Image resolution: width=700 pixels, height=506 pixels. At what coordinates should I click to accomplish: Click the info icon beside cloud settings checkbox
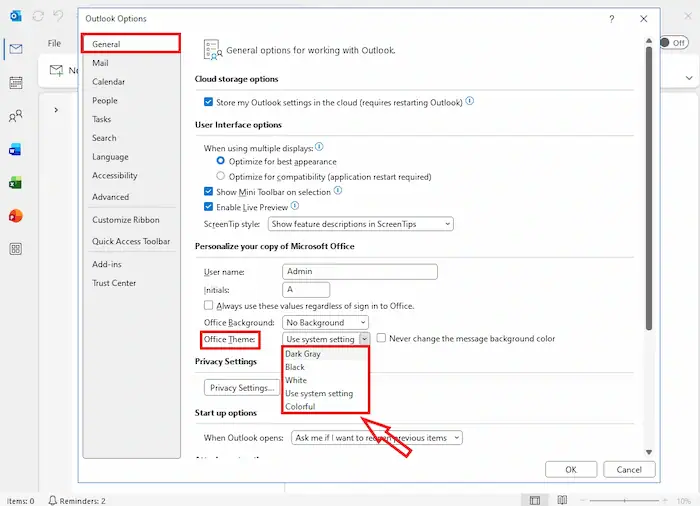click(470, 101)
